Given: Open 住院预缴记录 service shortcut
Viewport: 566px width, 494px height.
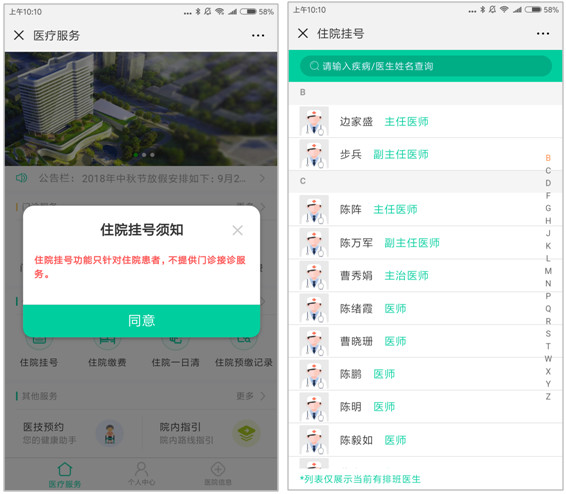Looking at the screenshot, I should (x=244, y=352).
